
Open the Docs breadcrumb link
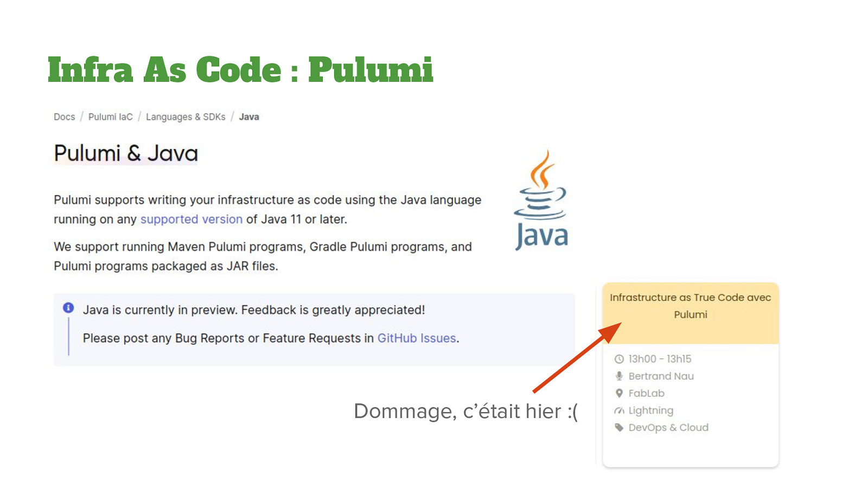click(64, 117)
